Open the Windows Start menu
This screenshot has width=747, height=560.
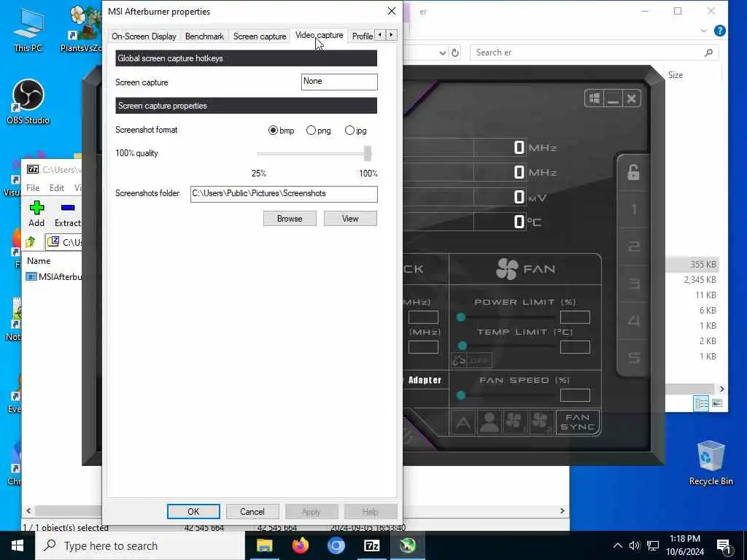pos(18,545)
